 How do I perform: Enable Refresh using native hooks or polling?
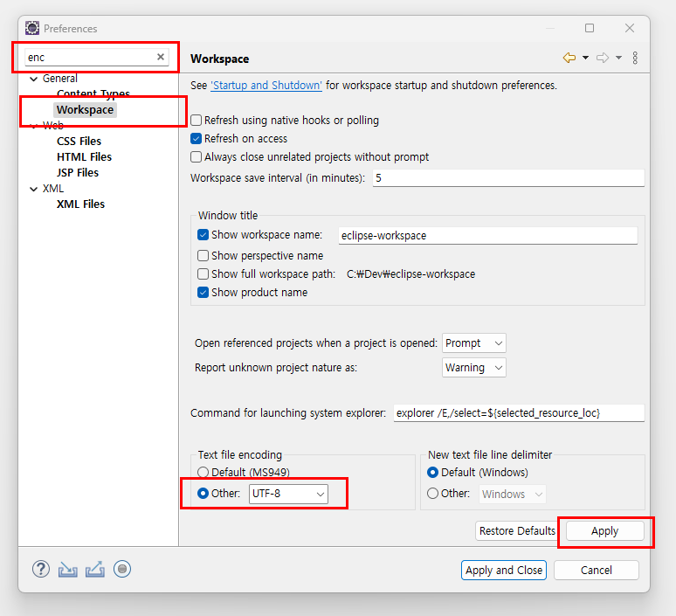coord(197,120)
